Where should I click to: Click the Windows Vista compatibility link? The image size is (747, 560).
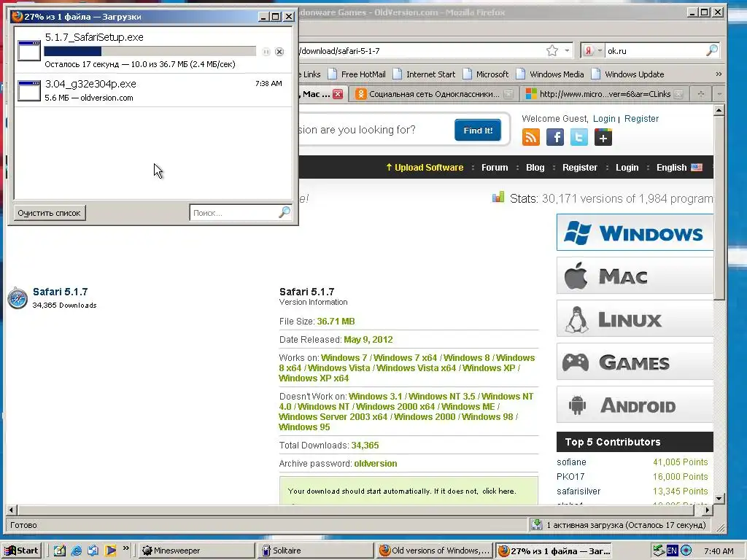pyautogui.click(x=338, y=367)
